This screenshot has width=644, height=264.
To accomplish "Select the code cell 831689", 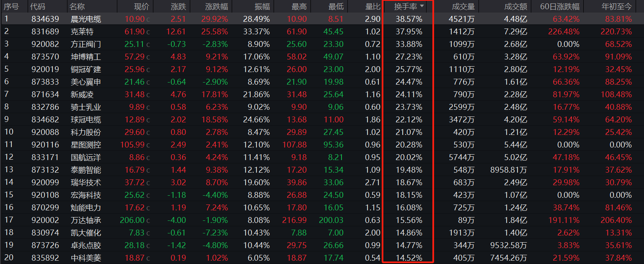I will click(x=45, y=31).
